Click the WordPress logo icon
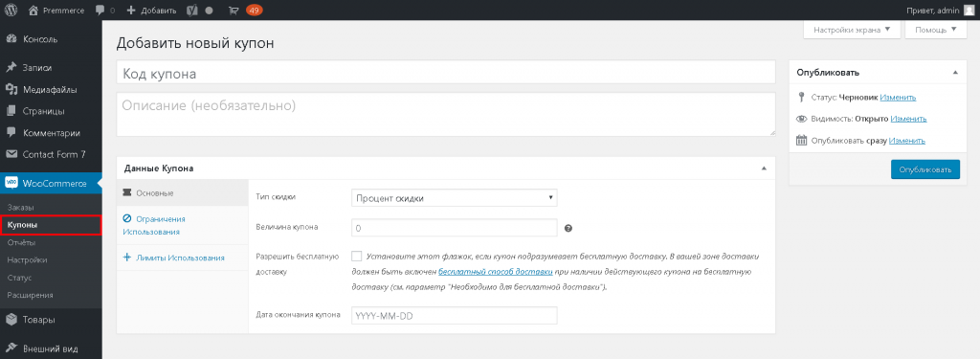The image size is (980, 359). (12, 10)
